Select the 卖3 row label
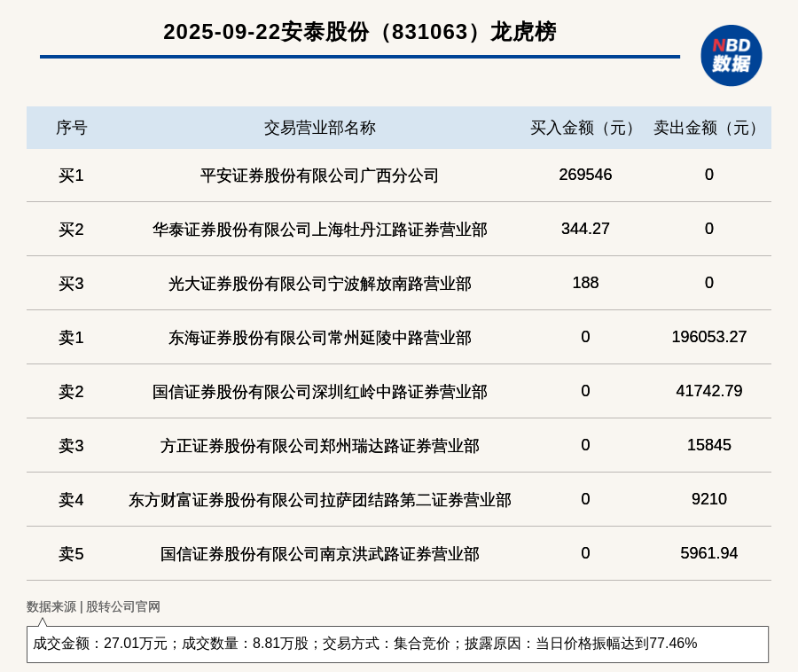The height and width of the screenshot is (672, 798). coord(71,446)
